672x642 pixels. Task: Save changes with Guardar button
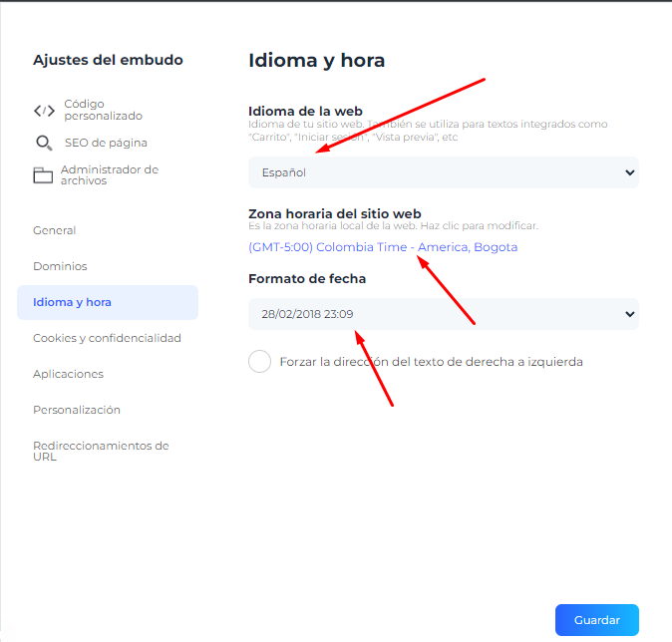pyautogui.click(x=596, y=620)
